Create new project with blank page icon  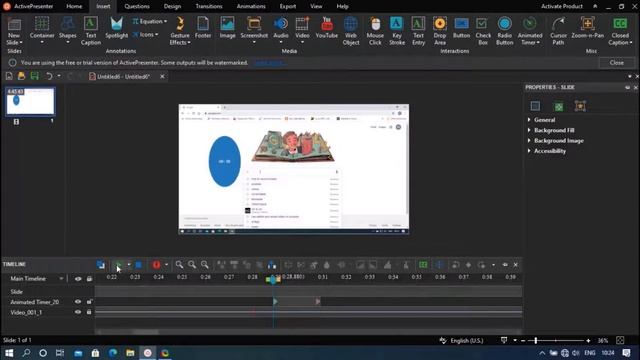click(x=9, y=76)
